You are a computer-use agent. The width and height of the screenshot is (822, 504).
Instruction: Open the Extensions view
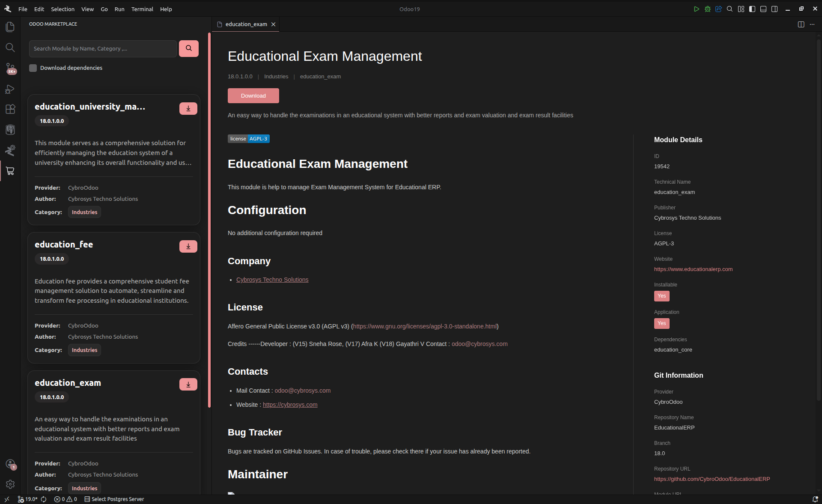click(10, 109)
